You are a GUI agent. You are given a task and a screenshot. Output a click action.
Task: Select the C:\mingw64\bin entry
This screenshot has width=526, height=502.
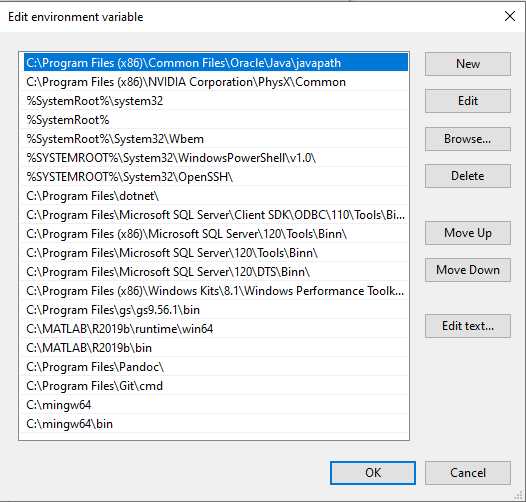tap(216, 424)
